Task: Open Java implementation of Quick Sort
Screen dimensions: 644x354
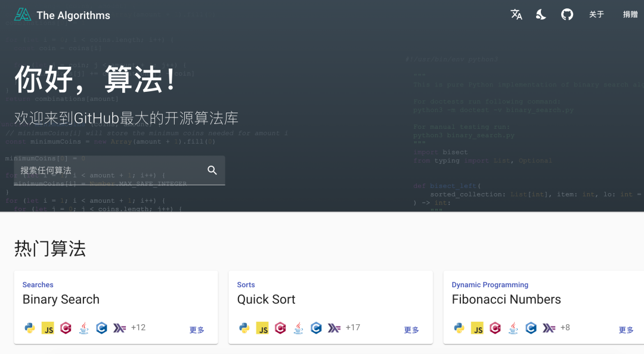Action: pos(299,328)
